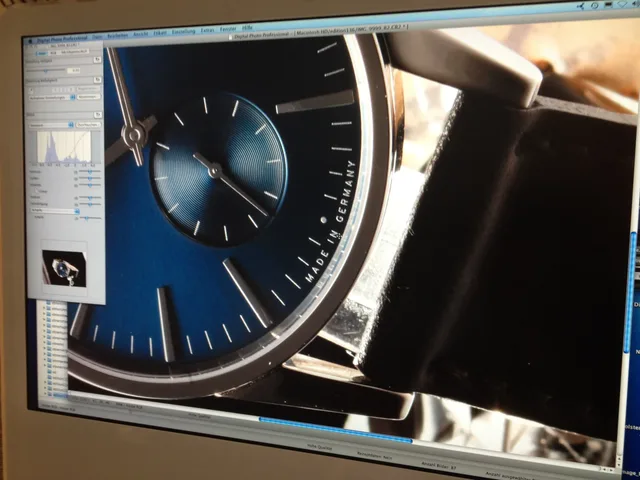Click the Abstimmen button

[88, 97]
